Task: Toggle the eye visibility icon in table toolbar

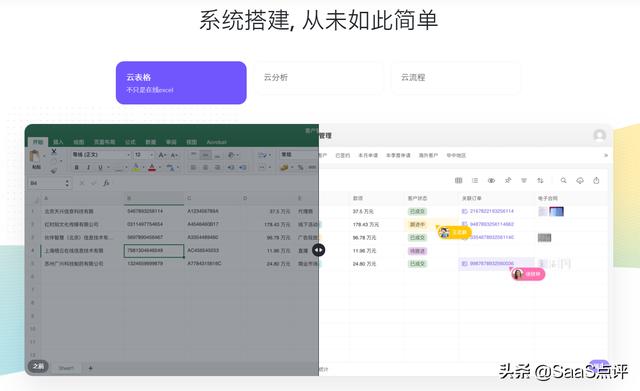Action: (491, 180)
